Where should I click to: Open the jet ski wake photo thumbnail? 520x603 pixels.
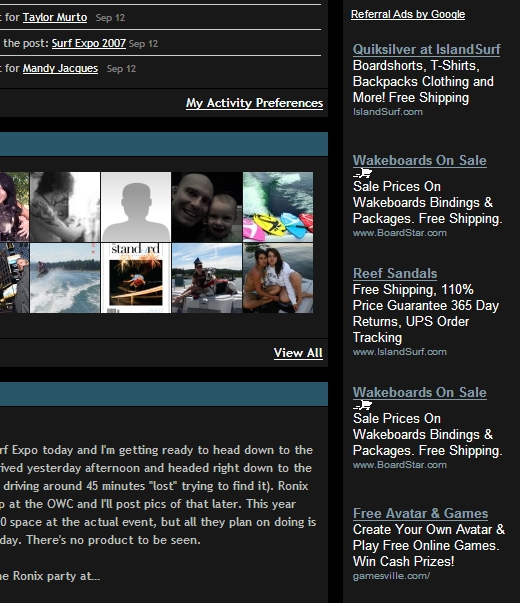click(x=65, y=278)
